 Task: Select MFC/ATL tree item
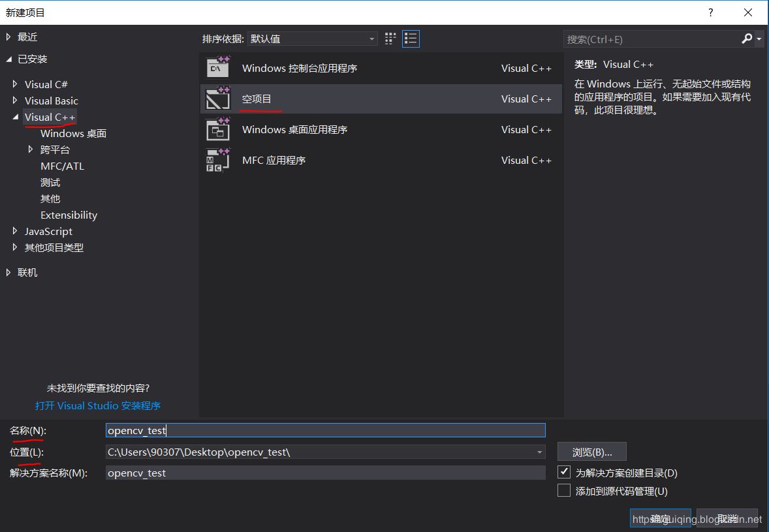(x=62, y=166)
